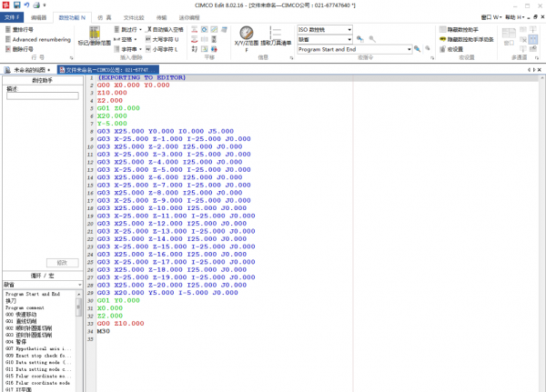This screenshot has height=392, width=546.
Task: Select the 数控功能 N ribbon tab
Action: (72, 18)
